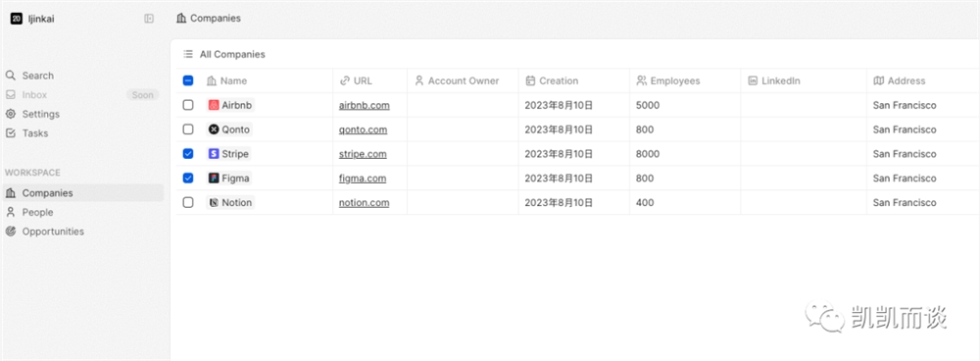Open the workspace logo next to ljinkai

click(x=17, y=19)
